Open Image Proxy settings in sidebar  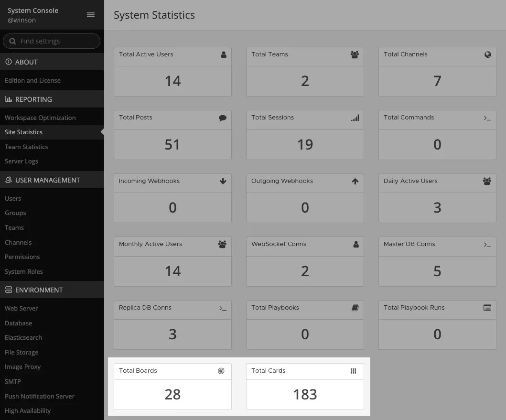coord(22,367)
